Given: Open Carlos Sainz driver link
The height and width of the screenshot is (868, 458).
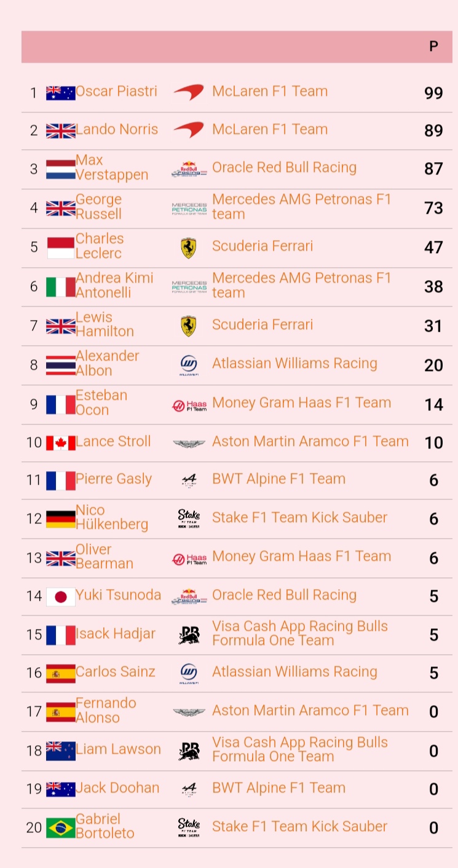Looking at the screenshot, I should pyautogui.click(x=116, y=672).
